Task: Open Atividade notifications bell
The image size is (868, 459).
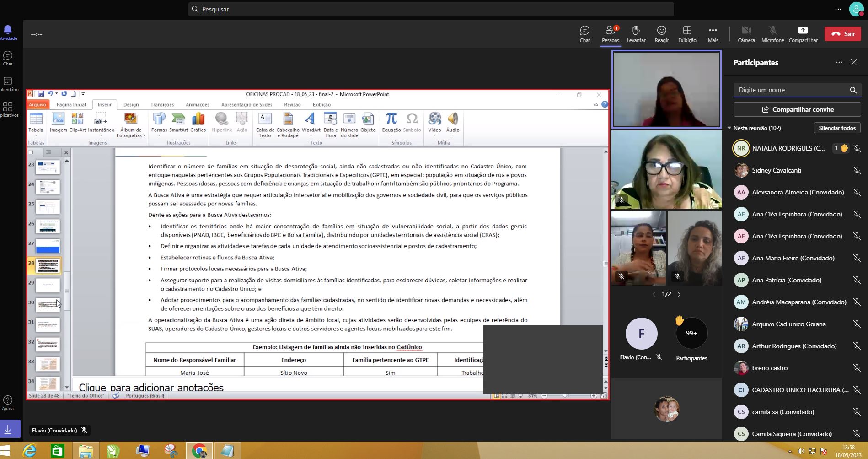Action: 8,33
